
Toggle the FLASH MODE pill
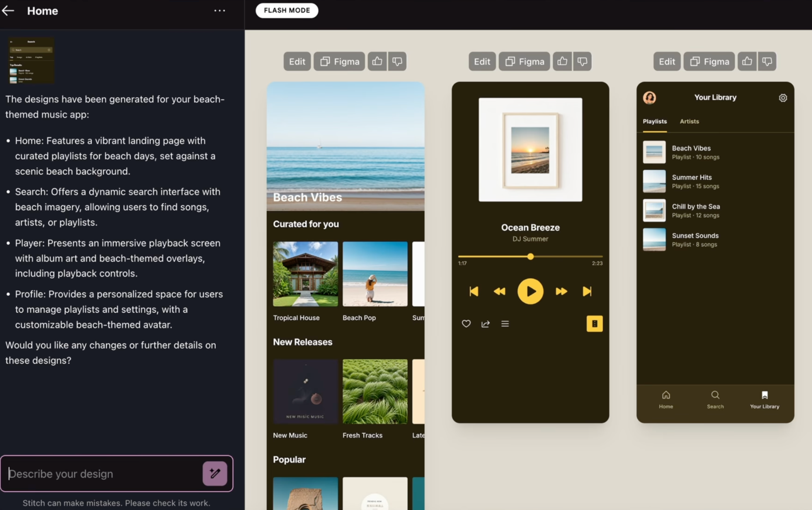(287, 11)
